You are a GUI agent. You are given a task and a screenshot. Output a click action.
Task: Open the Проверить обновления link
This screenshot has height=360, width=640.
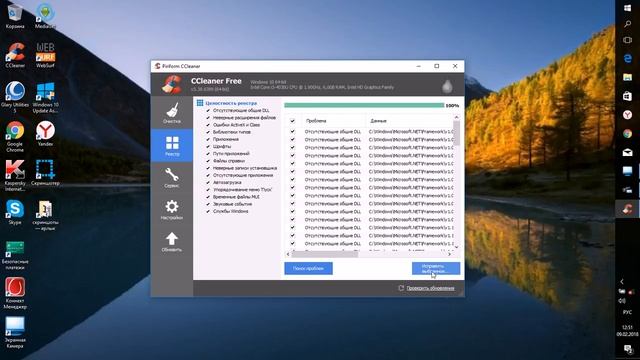430,288
